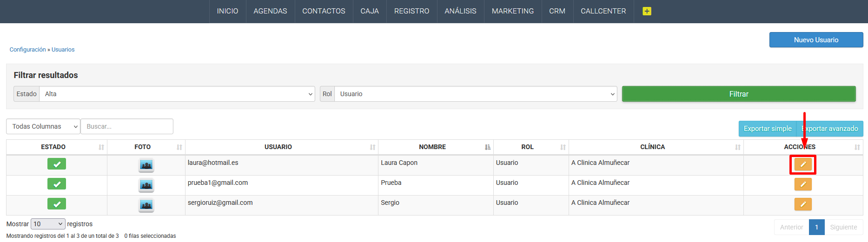
Task: Focus the Buscar search field
Action: (x=127, y=126)
